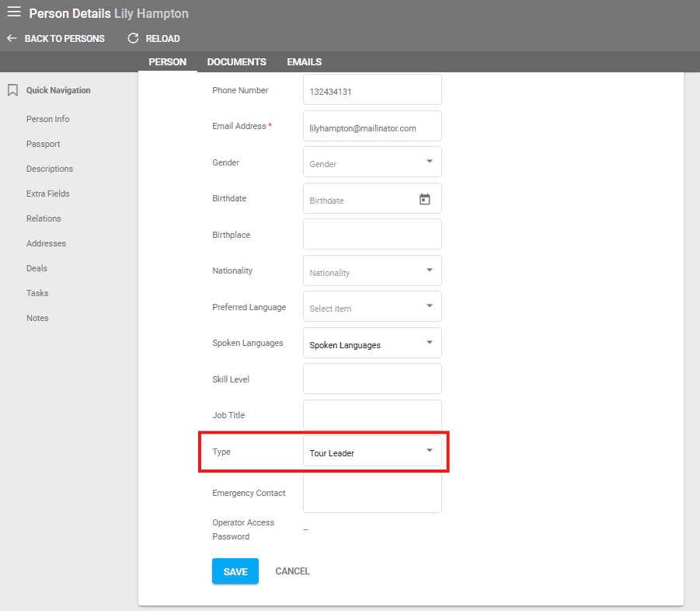Open the Spoken Languages dropdown

point(429,343)
